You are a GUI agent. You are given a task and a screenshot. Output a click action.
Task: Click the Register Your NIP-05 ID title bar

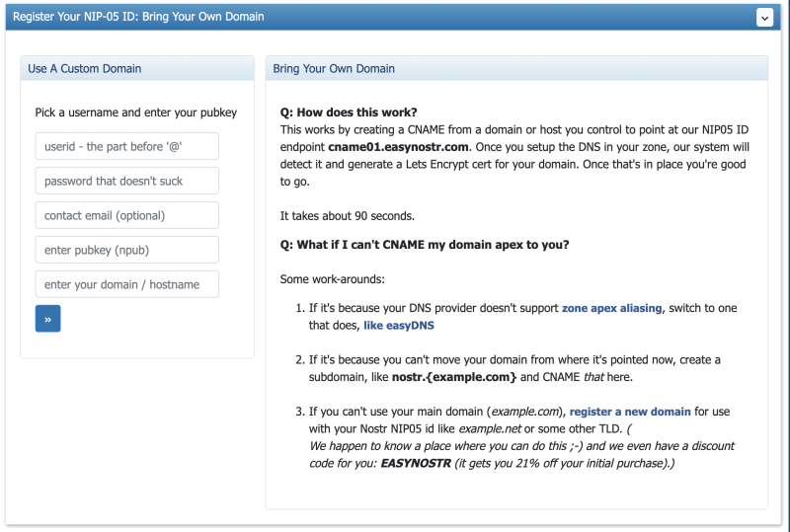[393, 17]
